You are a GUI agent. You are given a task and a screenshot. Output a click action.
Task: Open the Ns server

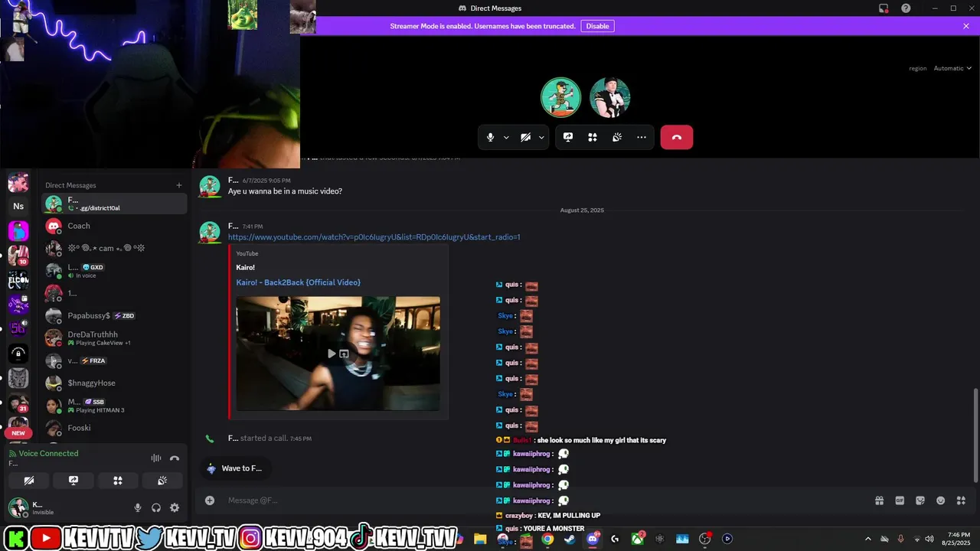tap(18, 206)
